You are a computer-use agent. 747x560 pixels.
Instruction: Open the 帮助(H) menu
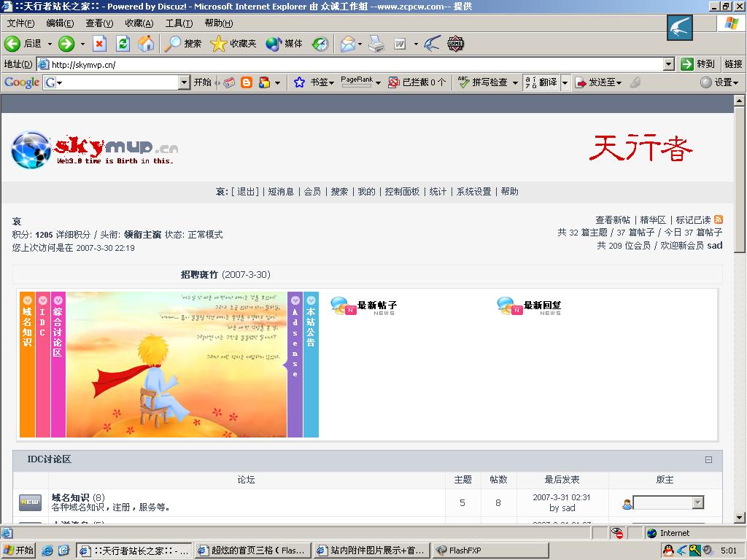click(219, 23)
